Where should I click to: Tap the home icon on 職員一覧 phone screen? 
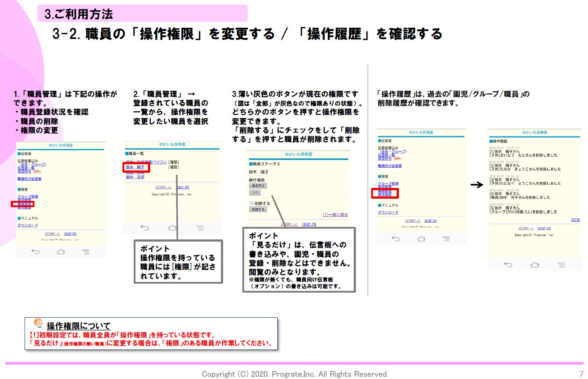(172, 228)
